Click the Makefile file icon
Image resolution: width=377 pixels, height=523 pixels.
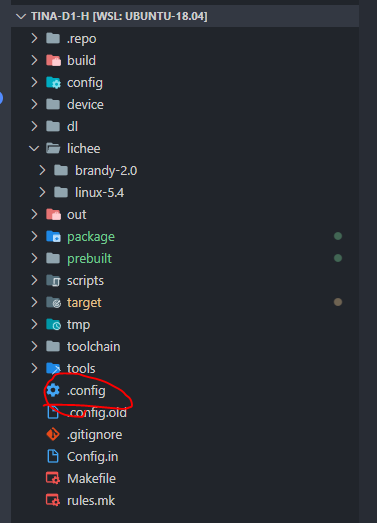click(x=53, y=478)
